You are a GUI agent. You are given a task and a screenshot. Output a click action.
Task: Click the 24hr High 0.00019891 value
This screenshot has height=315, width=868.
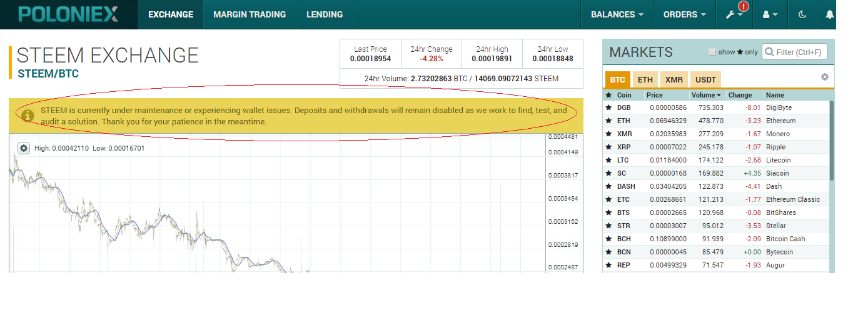(492, 59)
